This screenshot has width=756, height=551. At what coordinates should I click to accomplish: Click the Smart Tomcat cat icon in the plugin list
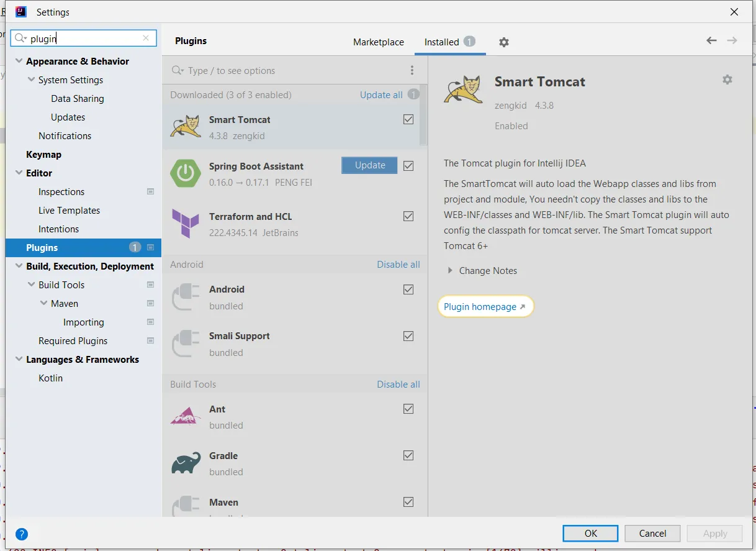tap(186, 126)
